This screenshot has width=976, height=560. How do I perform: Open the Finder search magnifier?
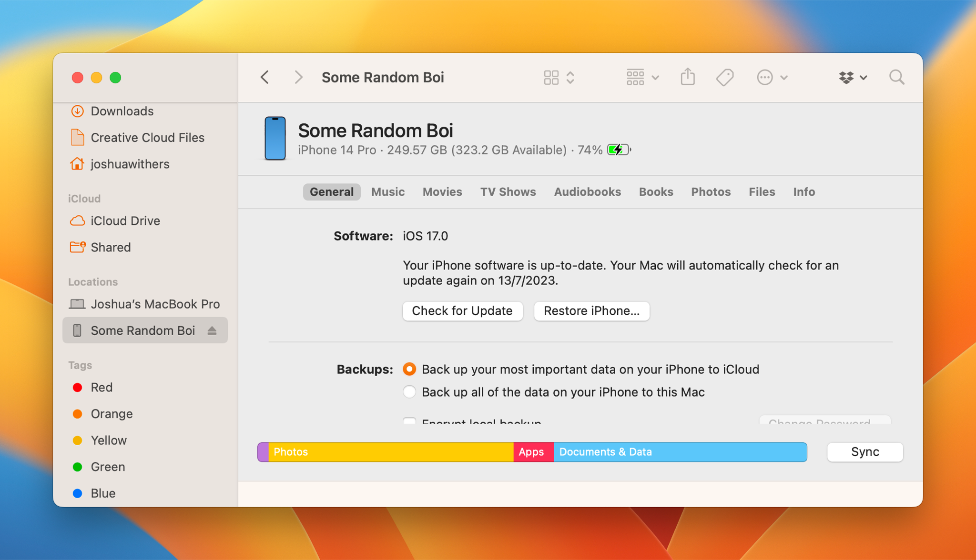(x=896, y=77)
